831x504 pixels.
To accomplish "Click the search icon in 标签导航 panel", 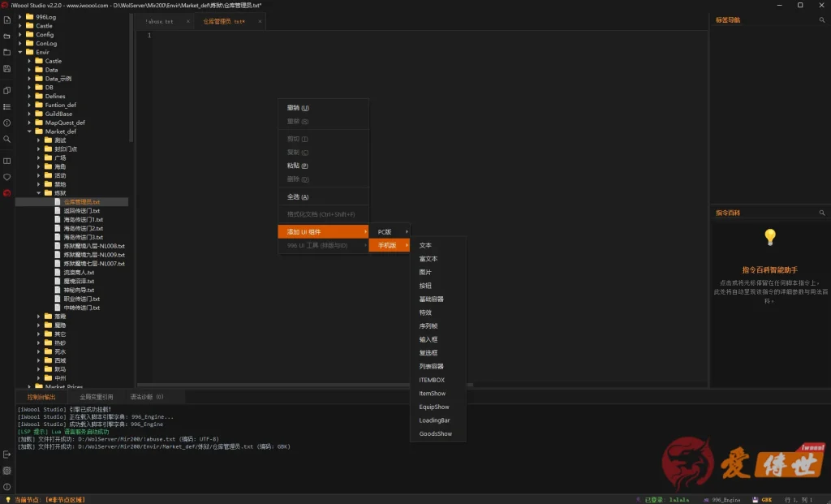I will (822, 20).
